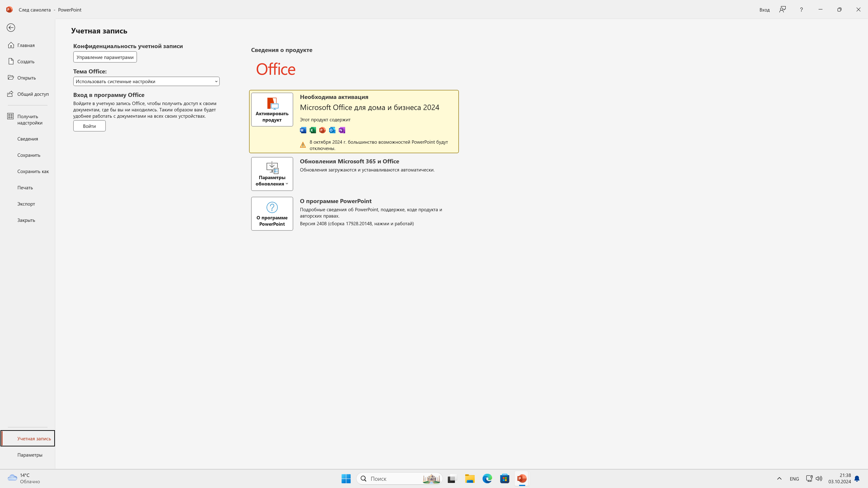The width and height of the screenshot is (868, 488).
Task: Click Microsoft Office для дома и бизнеса 2024 text
Action: [x=370, y=108]
